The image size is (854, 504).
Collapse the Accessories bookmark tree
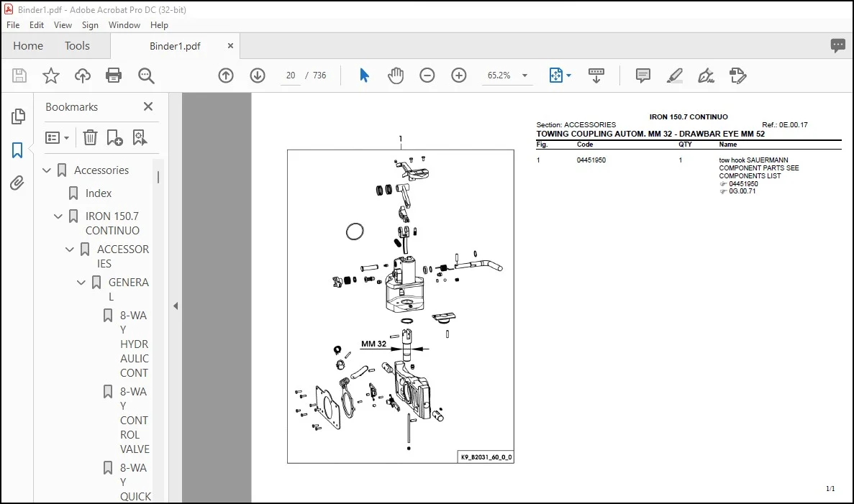coord(47,170)
